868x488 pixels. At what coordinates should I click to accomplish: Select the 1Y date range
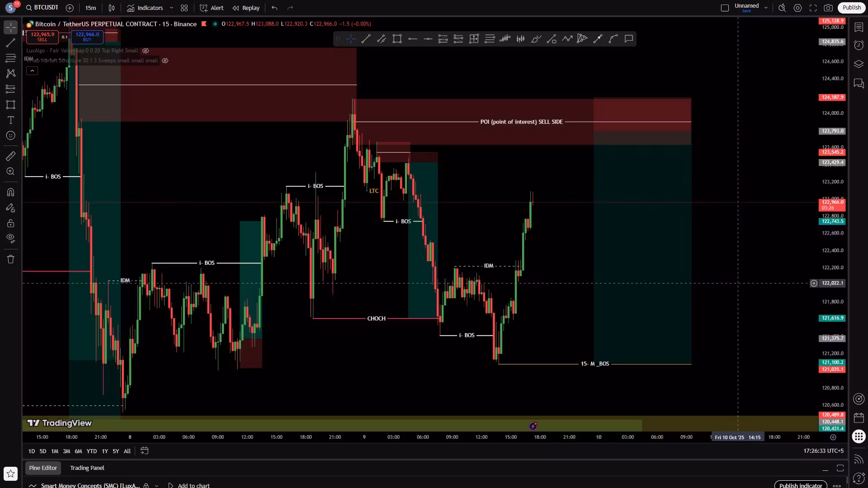click(x=104, y=451)
